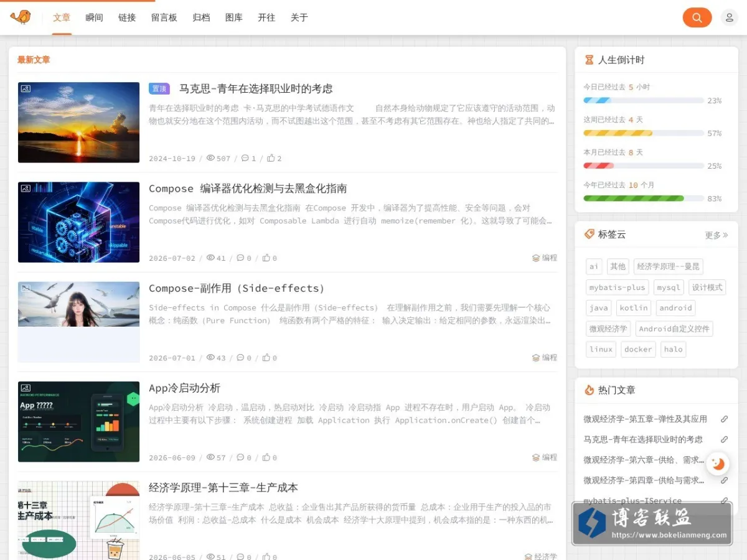Open hot article 微观经济学-第五章-弹性及其应用

645,419
